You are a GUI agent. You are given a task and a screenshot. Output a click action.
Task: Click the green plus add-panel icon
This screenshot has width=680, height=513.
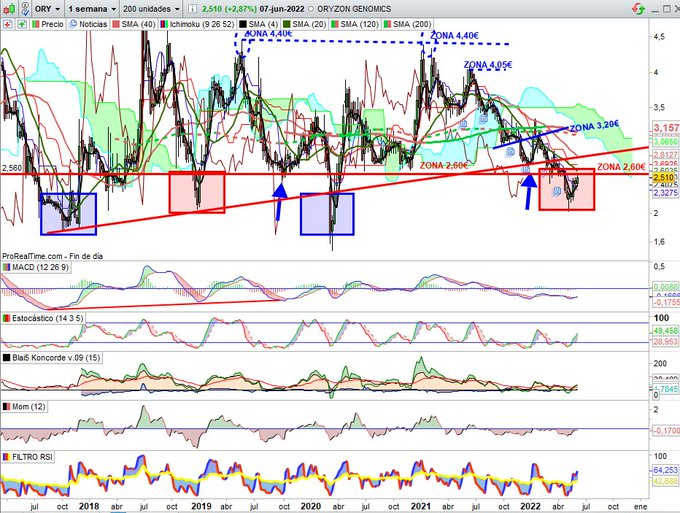click(x=21, y=24)
